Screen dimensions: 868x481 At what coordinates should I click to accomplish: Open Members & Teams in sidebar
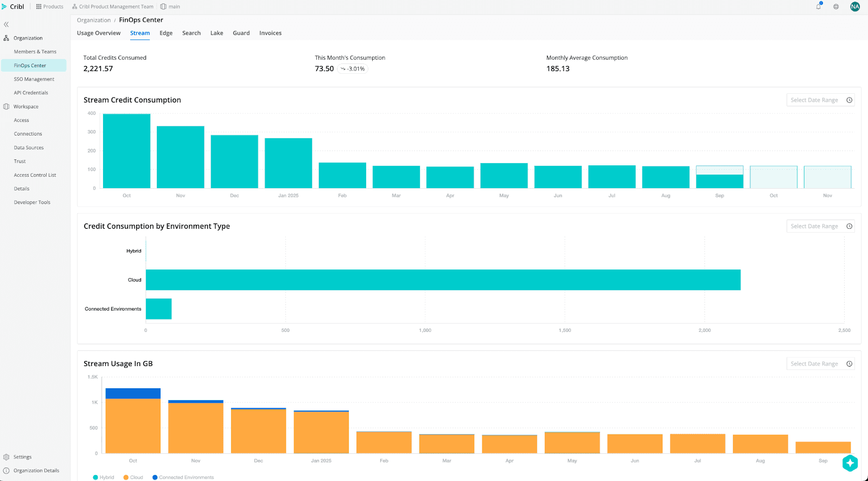pyautogui.click(x=35, y=52)
